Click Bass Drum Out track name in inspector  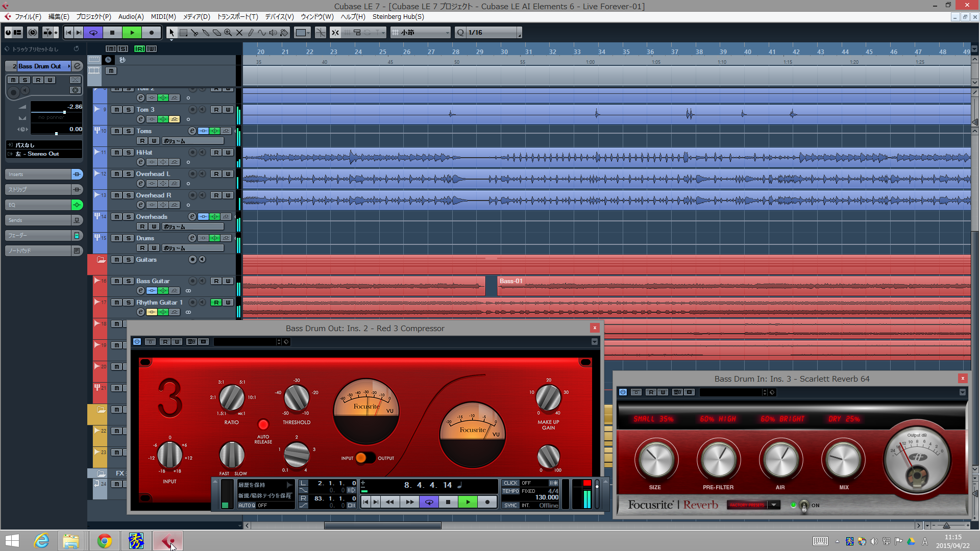pyautogui.click(x=39, y=66)
